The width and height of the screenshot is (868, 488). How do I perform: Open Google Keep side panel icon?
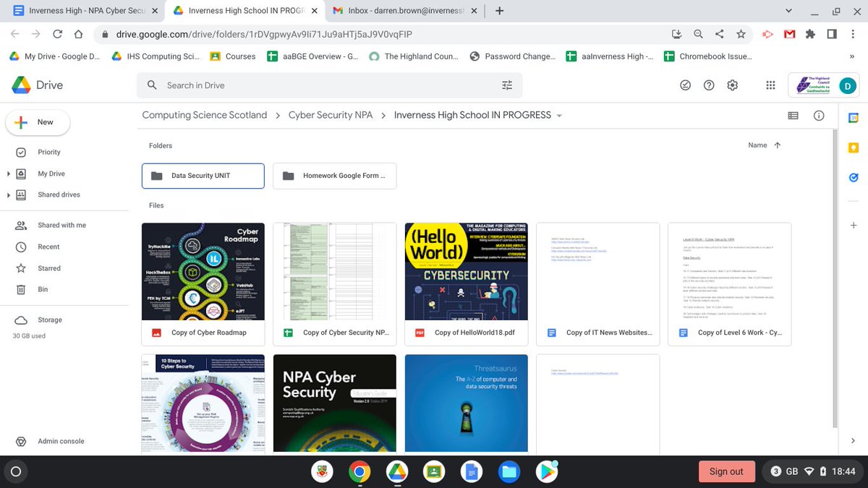(854, 147)
